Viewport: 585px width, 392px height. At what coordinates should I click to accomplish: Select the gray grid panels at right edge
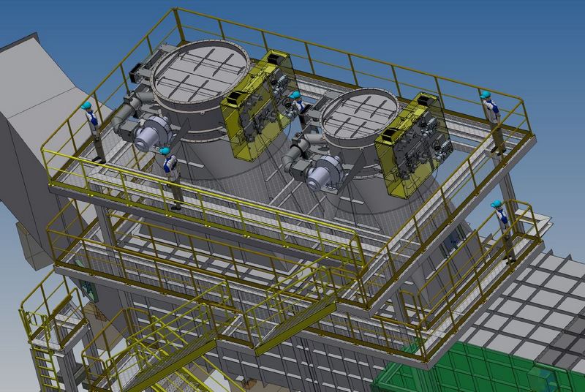pos(556,293)
